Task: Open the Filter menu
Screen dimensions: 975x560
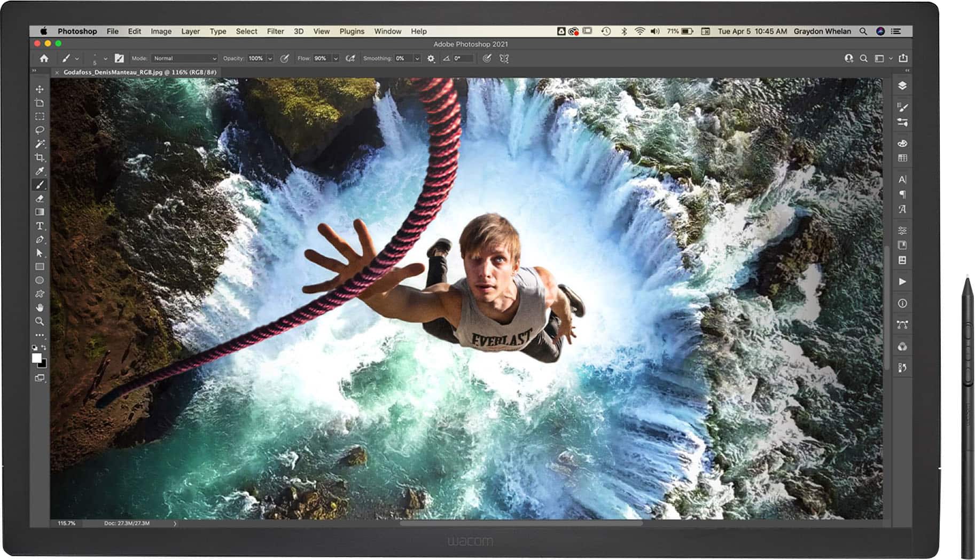Action: pyautogui.click(x=275, y=31)
